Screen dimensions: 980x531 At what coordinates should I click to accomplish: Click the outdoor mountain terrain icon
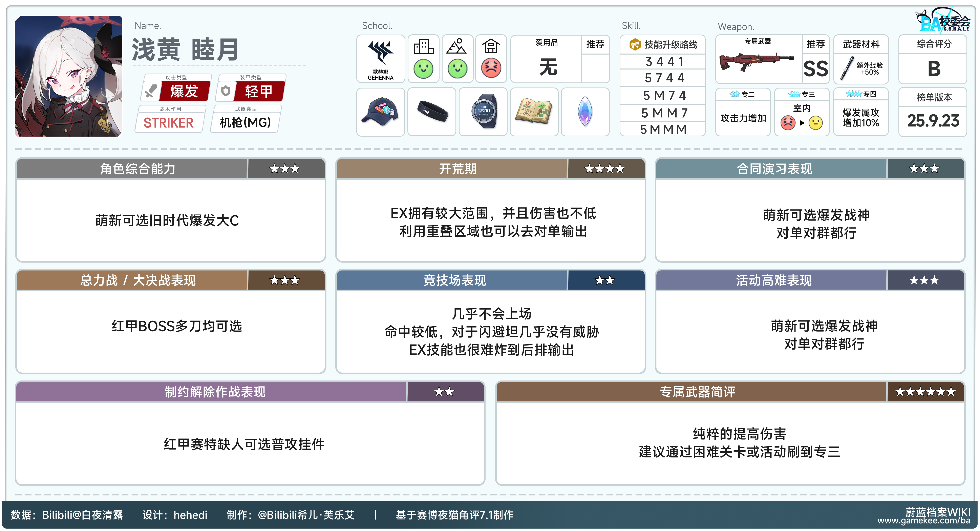point(456,47)
